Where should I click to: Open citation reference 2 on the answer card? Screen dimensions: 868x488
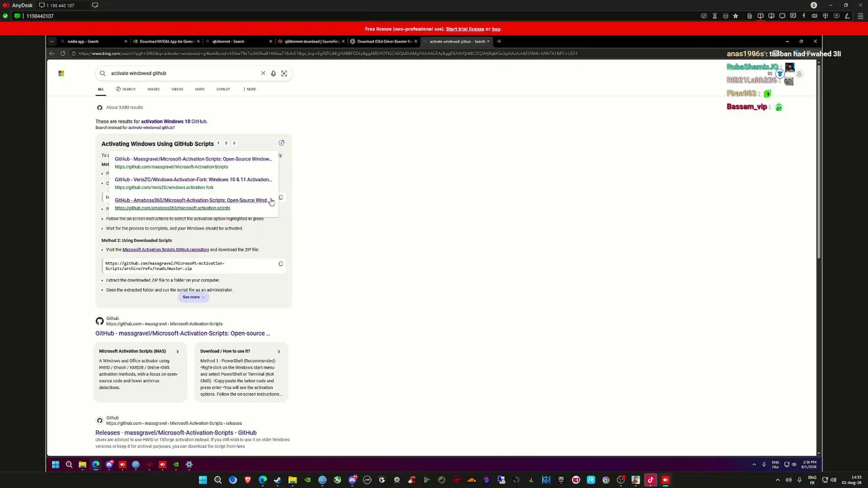click(x=226, y=143)
